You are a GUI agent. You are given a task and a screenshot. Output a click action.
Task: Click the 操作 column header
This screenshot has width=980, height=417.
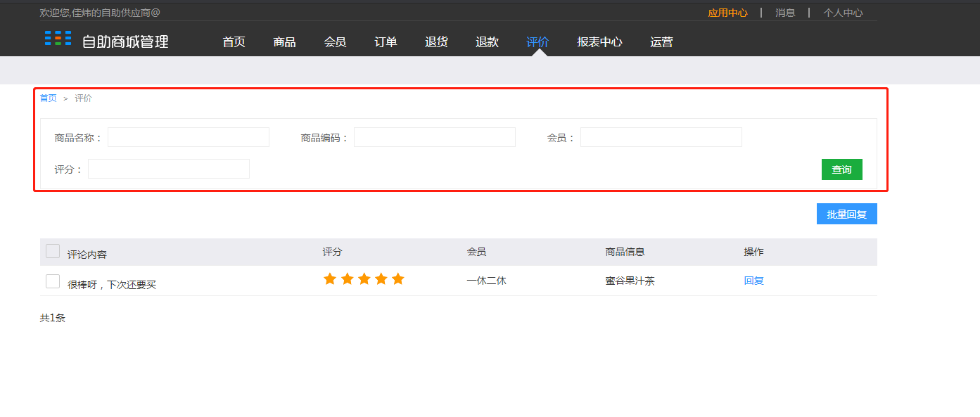754,252
